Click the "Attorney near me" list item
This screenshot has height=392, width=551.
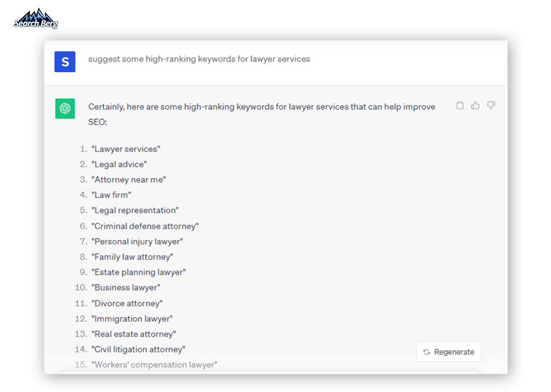(x=129, y=180)
